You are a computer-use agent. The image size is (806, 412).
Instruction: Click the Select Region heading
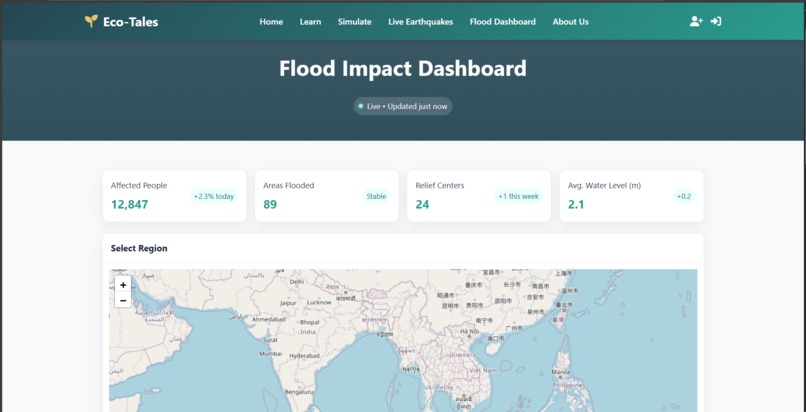click(x=139, y=248)
